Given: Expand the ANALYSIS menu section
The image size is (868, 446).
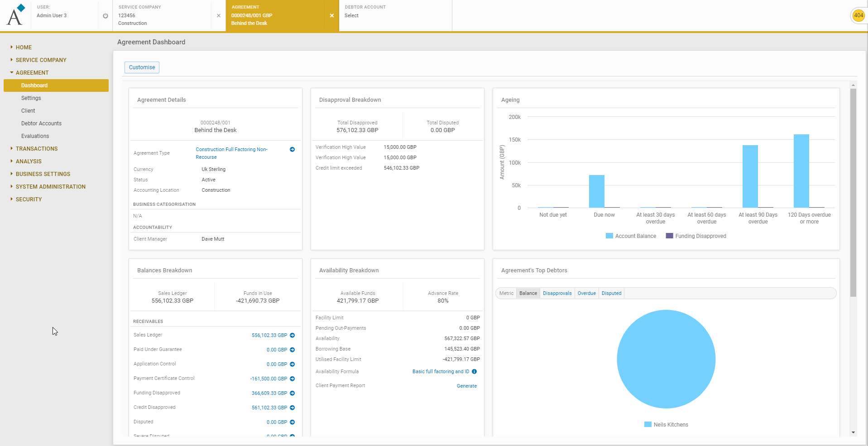Looking at the screenshot, I should click(x=28, y=161).
